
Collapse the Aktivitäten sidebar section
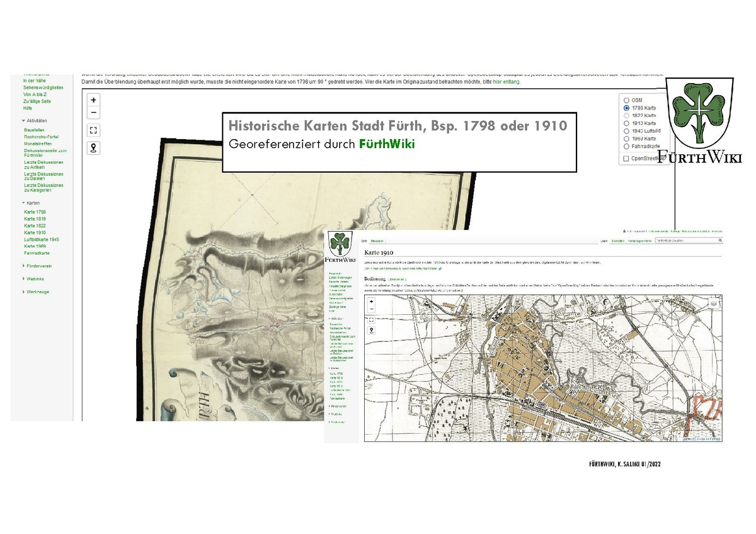pyautogui.click(x=23, y=120)
